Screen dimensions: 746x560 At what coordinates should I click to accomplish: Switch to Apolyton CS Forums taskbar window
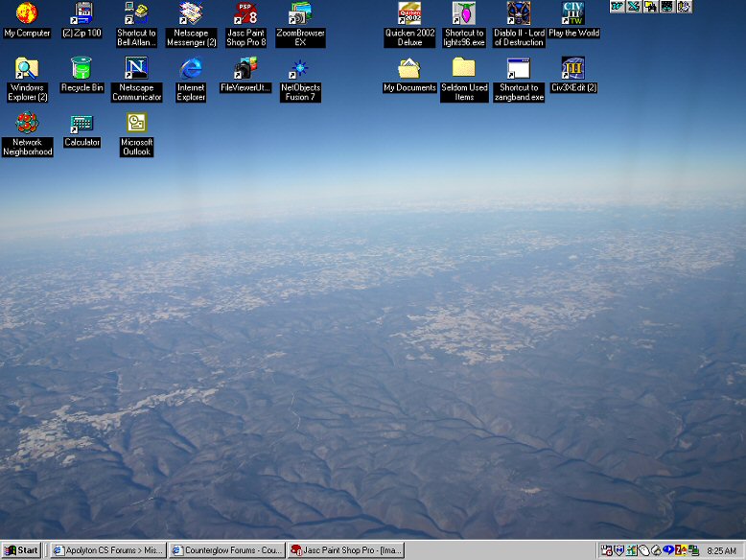107,550
